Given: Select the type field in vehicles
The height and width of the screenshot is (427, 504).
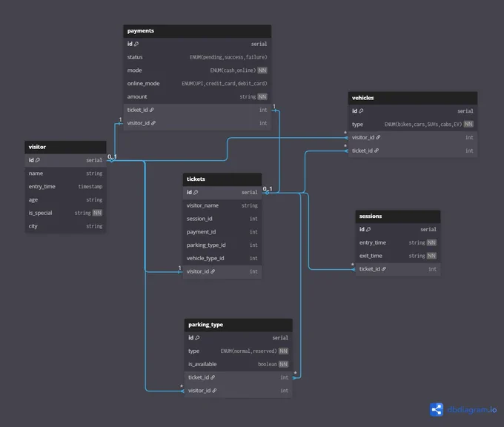Looking at the screenshot, I should tap(412, 124).
